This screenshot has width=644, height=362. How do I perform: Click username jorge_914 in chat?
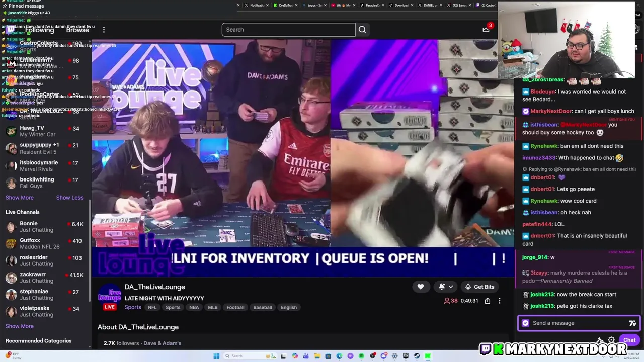pos(535,257)
